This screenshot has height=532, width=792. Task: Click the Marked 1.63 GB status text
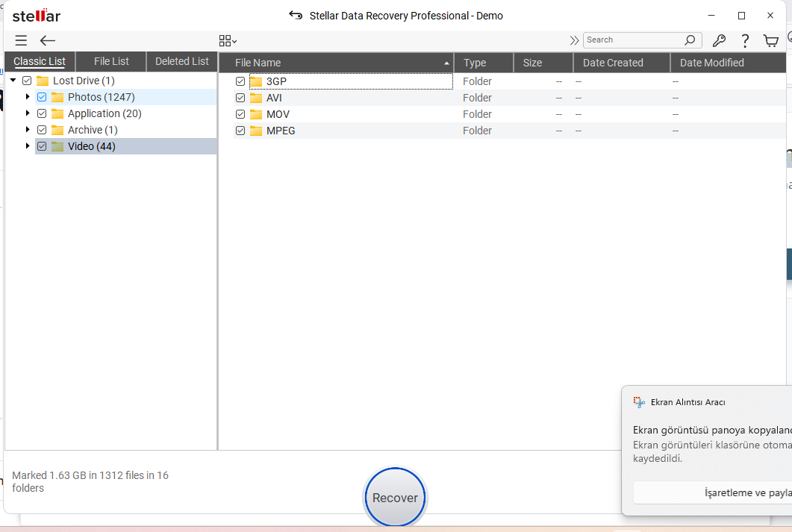point(90,481)
